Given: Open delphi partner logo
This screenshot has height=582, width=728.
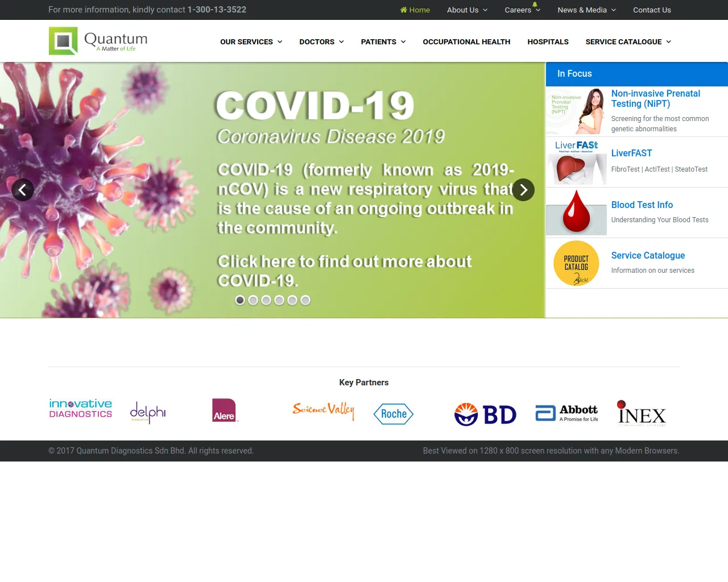Looking at the screenshot, I should (x=148, y=412).
